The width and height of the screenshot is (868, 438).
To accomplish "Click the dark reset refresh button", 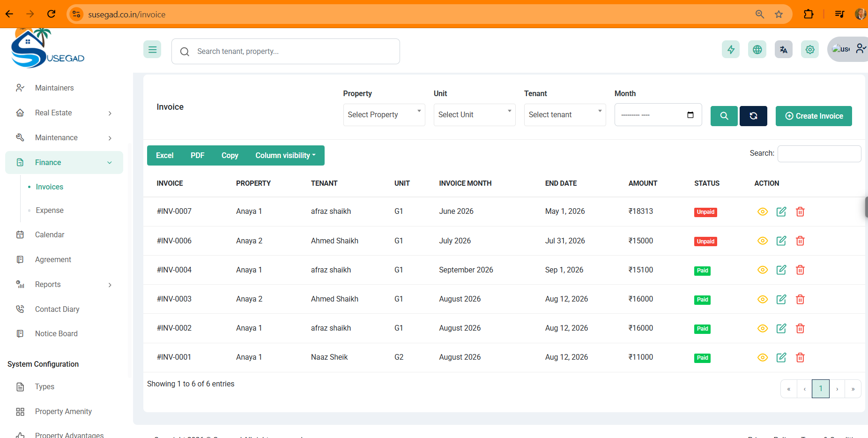I will coord(753,116).
